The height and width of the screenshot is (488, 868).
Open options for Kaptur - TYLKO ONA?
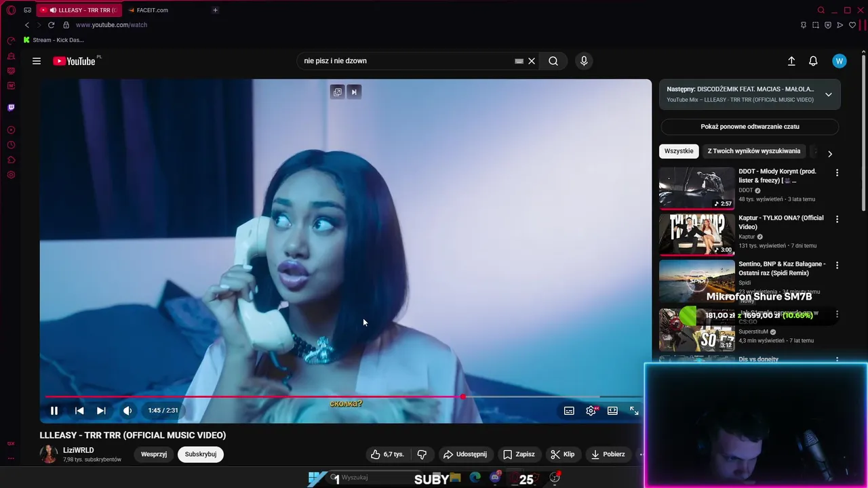837,219
